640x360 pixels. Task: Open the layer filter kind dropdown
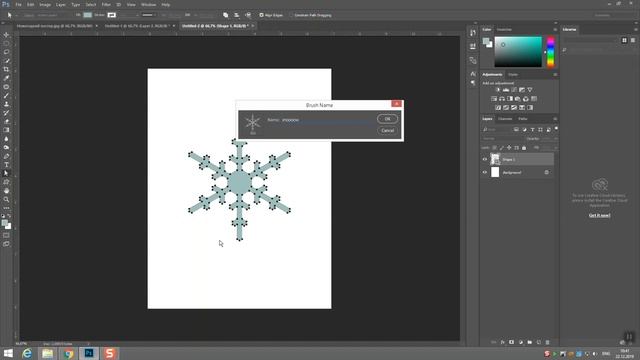[x=497, y=129]
